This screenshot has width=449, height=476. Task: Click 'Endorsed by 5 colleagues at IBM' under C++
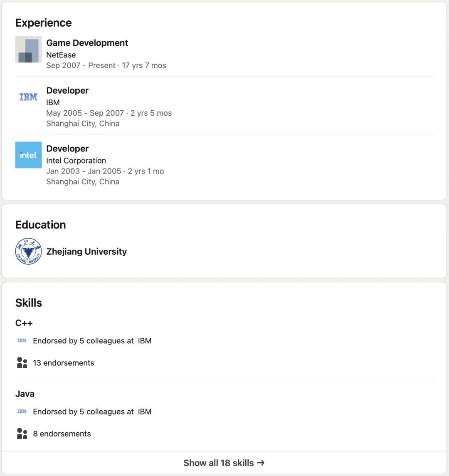click(x=92, y=341)
